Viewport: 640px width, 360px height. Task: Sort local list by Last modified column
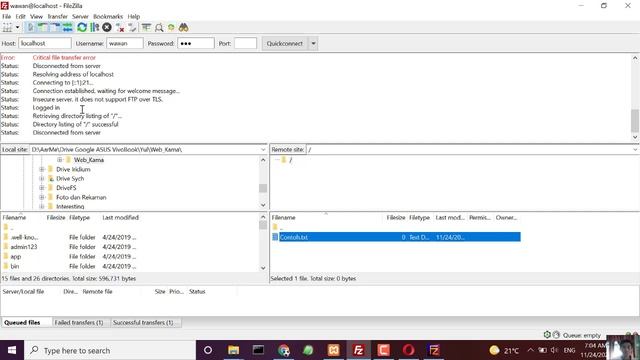coord(120,218)
